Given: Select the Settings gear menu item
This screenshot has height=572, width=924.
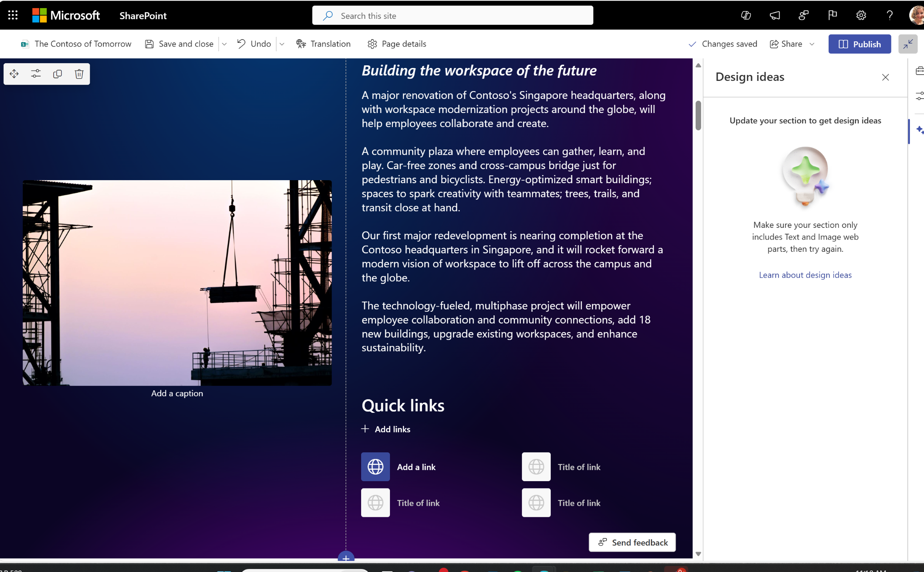Looking at the screenshot, I should pos(861,15).
